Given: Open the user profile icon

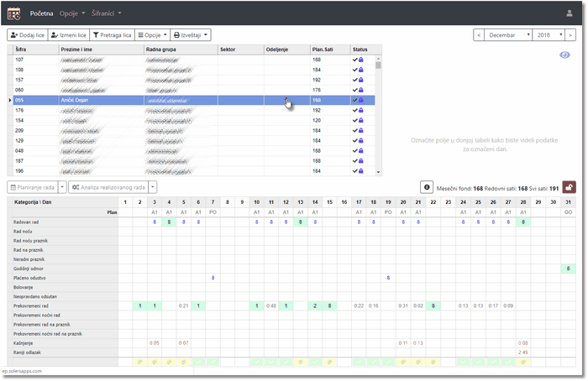Looking at the screenshot, I should (x=570, y=13).
